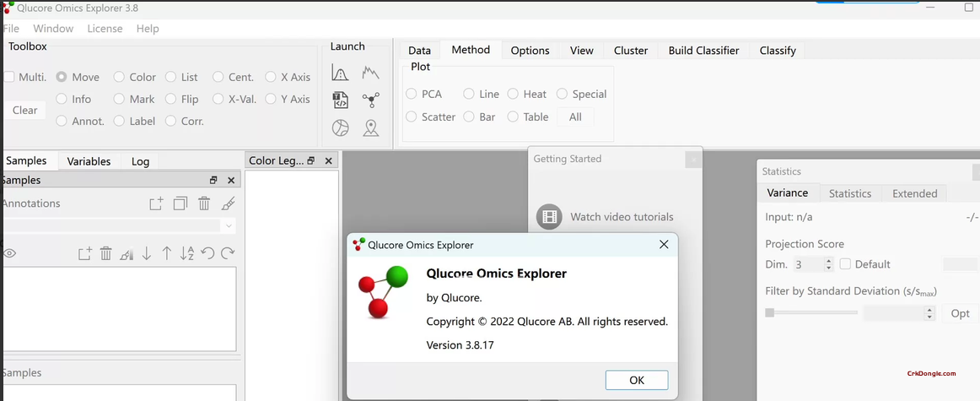This screenshot has width=980, height=401.
Task: Select the Cent. radio button
Action: tap(218, 77)
